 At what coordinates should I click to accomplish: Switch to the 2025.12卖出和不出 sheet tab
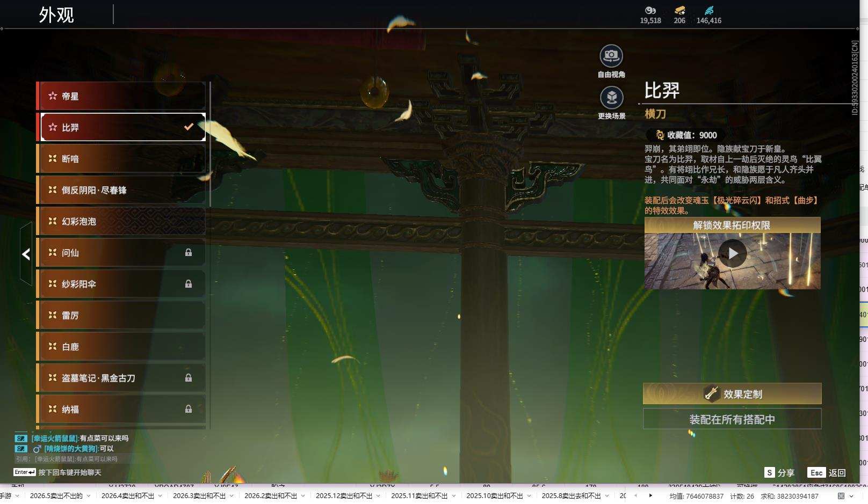point(344,496)
